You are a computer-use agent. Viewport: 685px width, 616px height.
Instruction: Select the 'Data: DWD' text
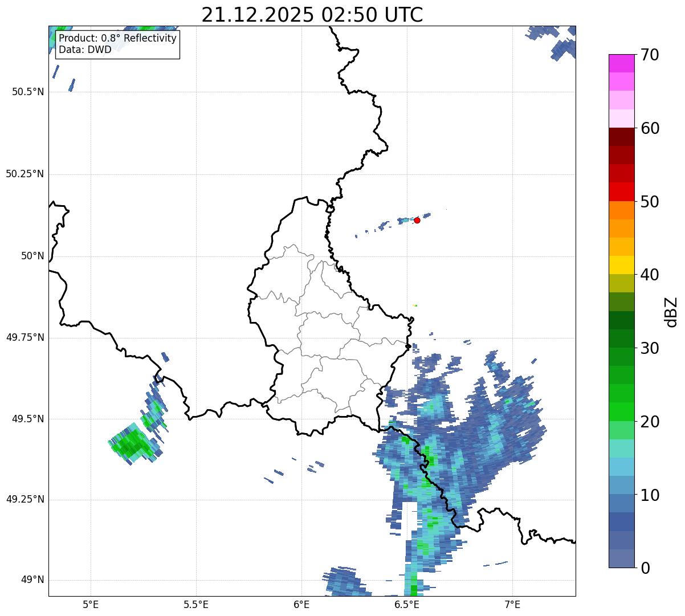[x=85, y=50]
